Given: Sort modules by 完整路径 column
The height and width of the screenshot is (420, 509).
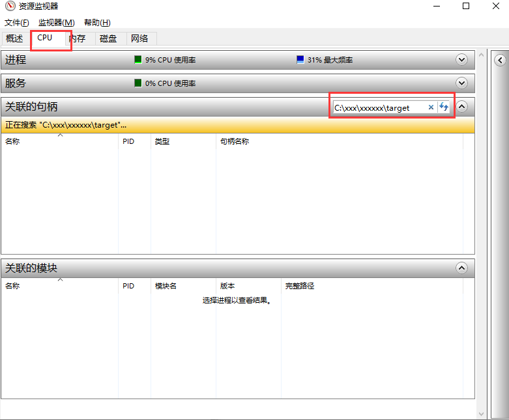Looking at the screenshot, I should coord(300,286).
